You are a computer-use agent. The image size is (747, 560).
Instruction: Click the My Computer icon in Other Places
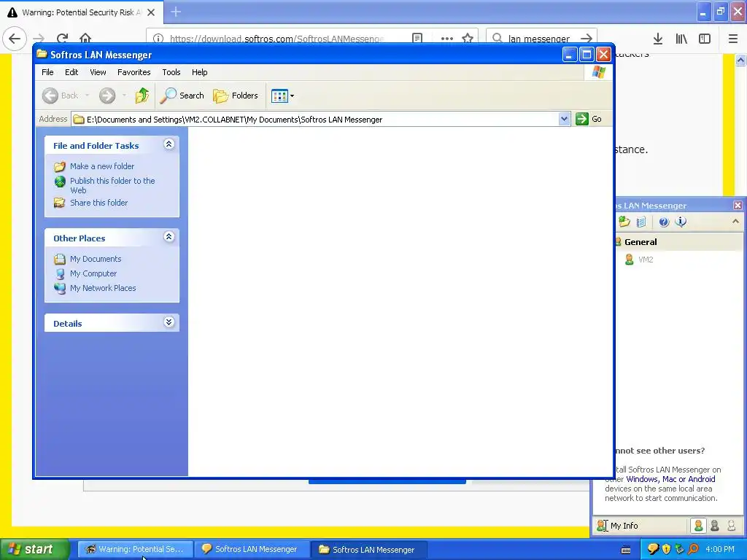(60, 274)
